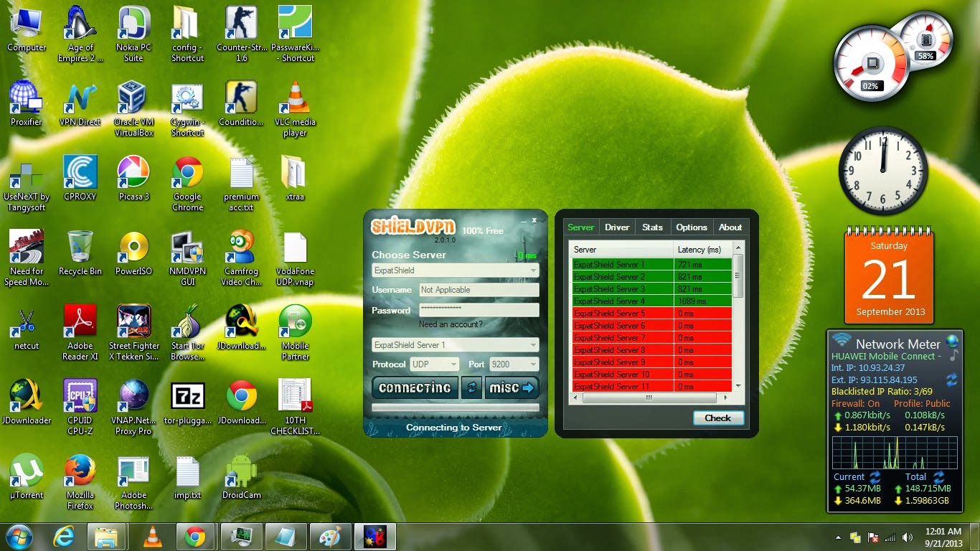Click the Username field showing Not Applicable
Image resolution: width=980 pixels, height=551 pixels.
click(x=479, y=290)
